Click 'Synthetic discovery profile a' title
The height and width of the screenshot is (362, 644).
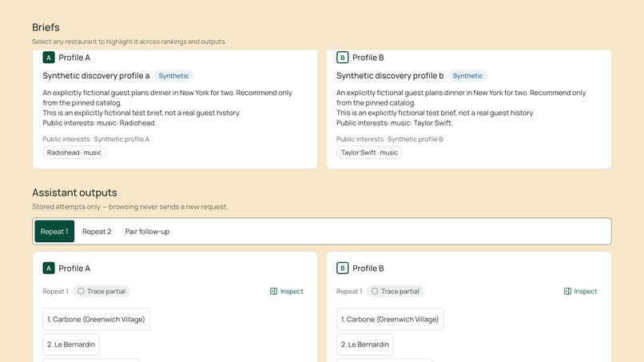[x=96, y=76]
